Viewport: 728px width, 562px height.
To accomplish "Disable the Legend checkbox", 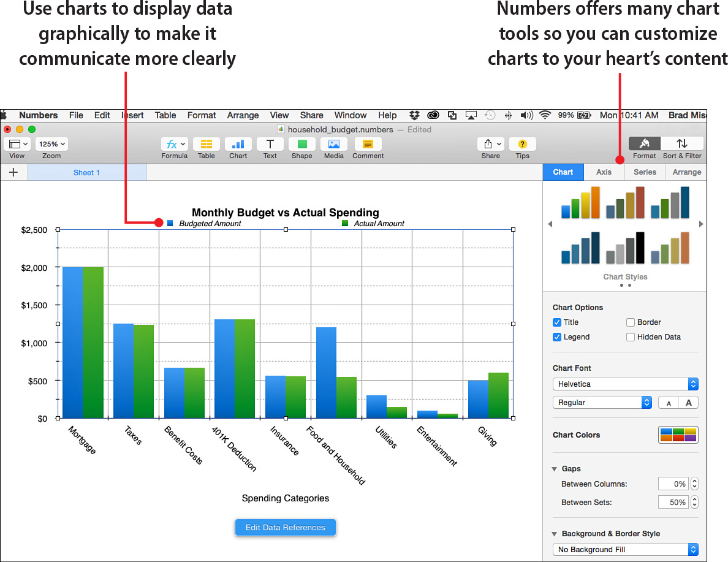I will pos(557,336).
